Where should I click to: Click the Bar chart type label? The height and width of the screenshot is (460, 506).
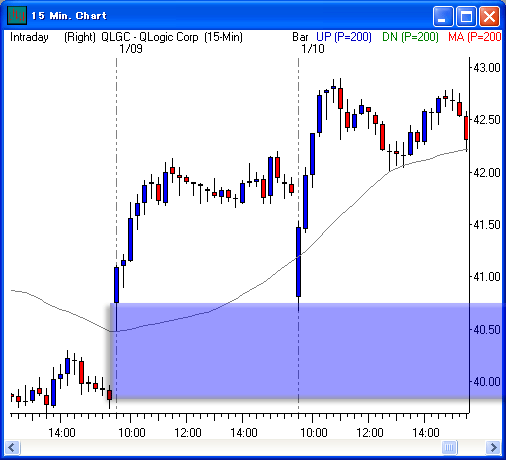coord(300,37)
